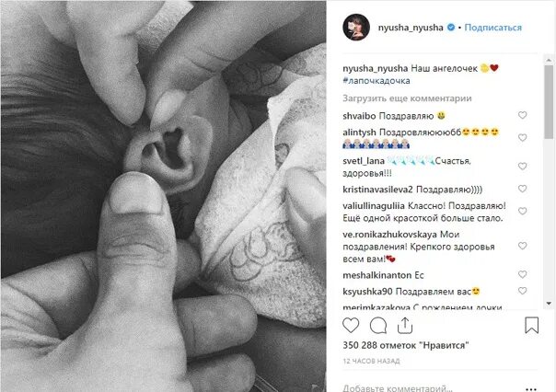Follow the account via Подписаться
This screenshot has width=556, height=392.
pos(492,28)
